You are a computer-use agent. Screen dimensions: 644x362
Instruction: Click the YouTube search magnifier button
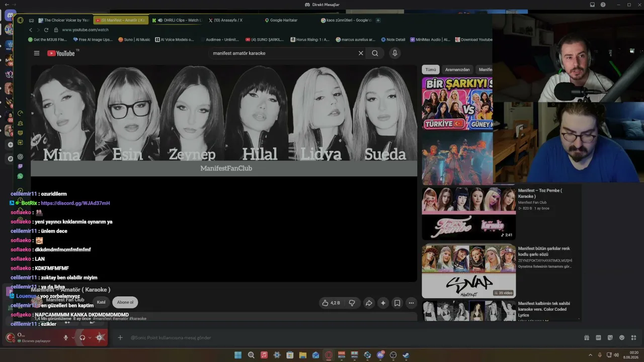point(375,53)
